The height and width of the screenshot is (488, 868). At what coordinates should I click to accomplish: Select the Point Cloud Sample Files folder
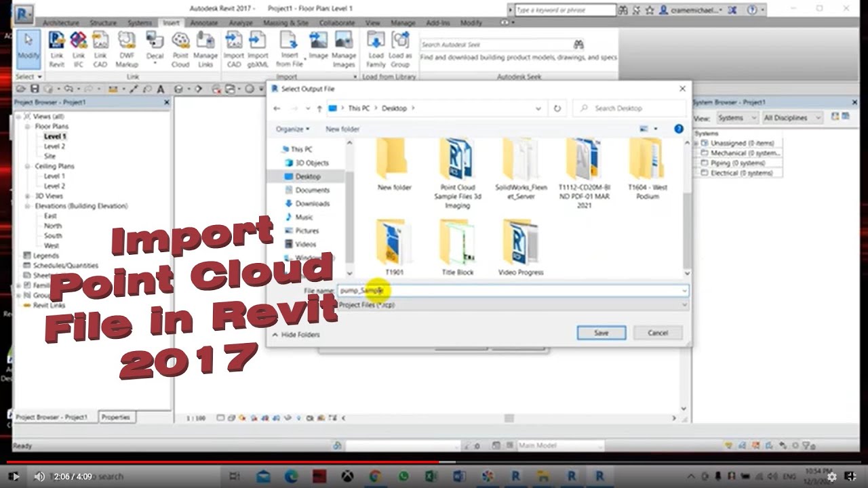[x=457, y=174]
